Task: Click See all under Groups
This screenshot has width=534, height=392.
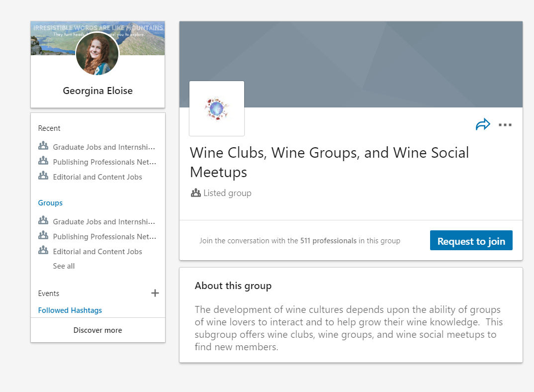Action: tap(64, 266)
